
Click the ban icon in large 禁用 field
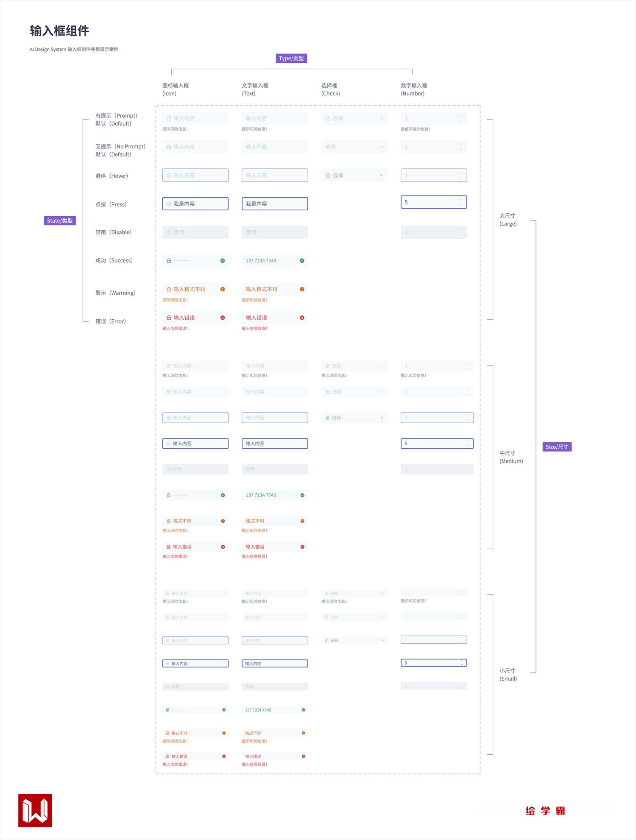169,232
